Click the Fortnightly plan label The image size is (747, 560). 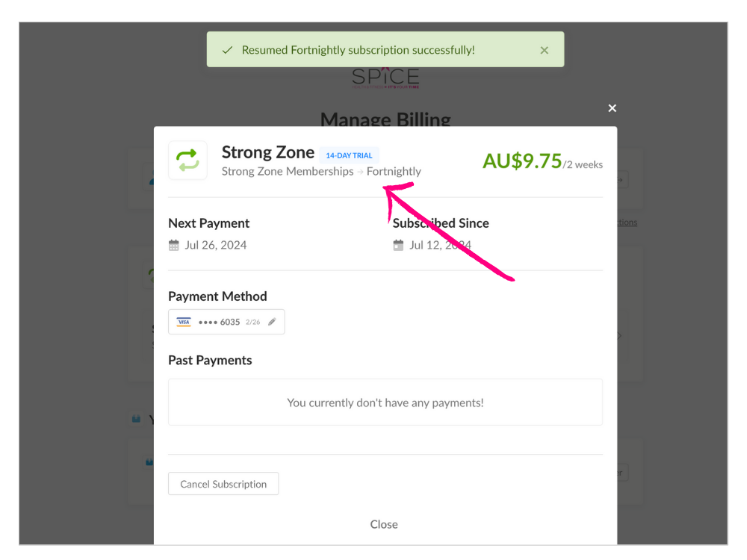click(x=394, y=171)
